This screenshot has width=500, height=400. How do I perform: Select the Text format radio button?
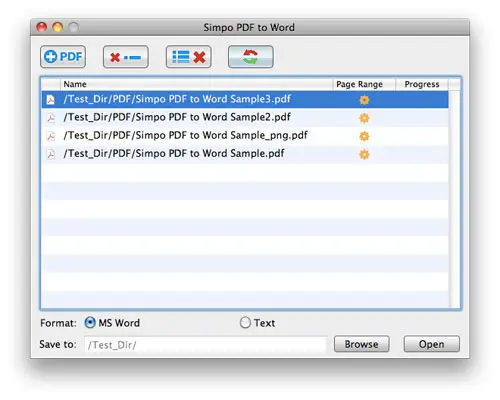pyautogui.click(x=245, y=323)
